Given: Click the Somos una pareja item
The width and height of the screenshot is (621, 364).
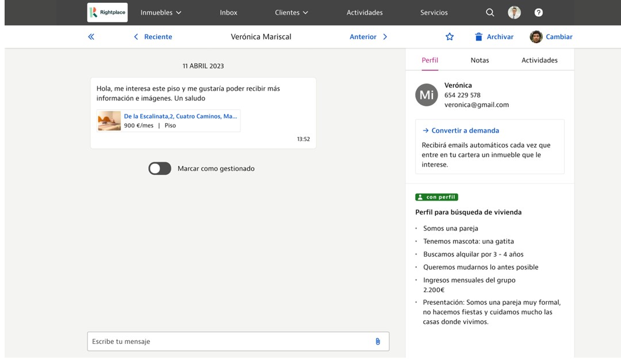Looking at the screenshot, I should [x=450, y=228].
